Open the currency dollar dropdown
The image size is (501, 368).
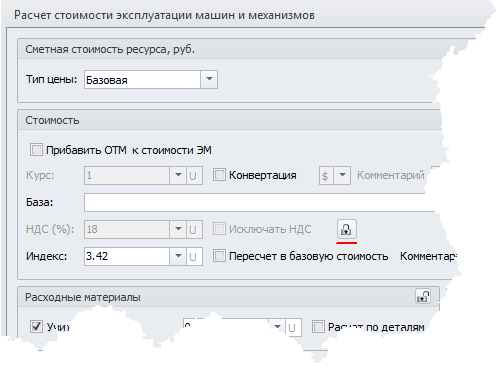342,175
